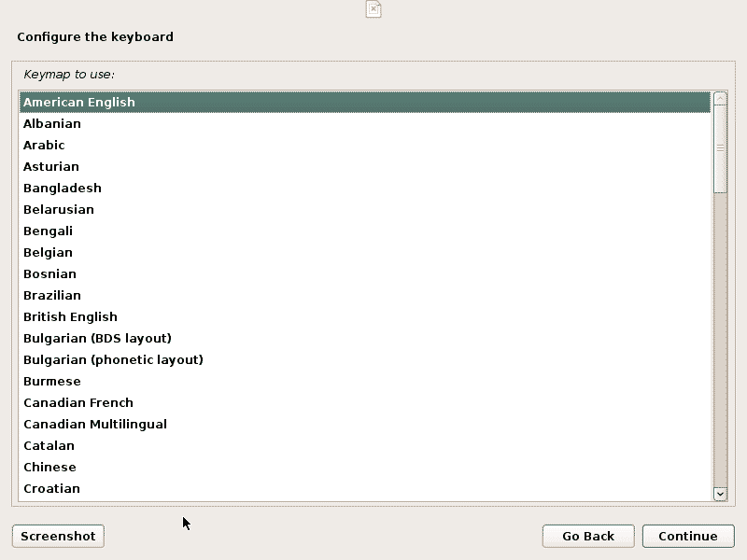The image size is (747, 560).
Task: Choose Canadian French keymap
Action: (78, 403)
